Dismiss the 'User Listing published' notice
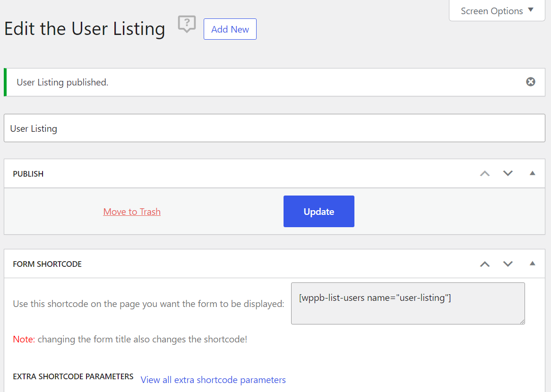The width and height of the screenshot is (551, 392). click(x=530, y=82)
